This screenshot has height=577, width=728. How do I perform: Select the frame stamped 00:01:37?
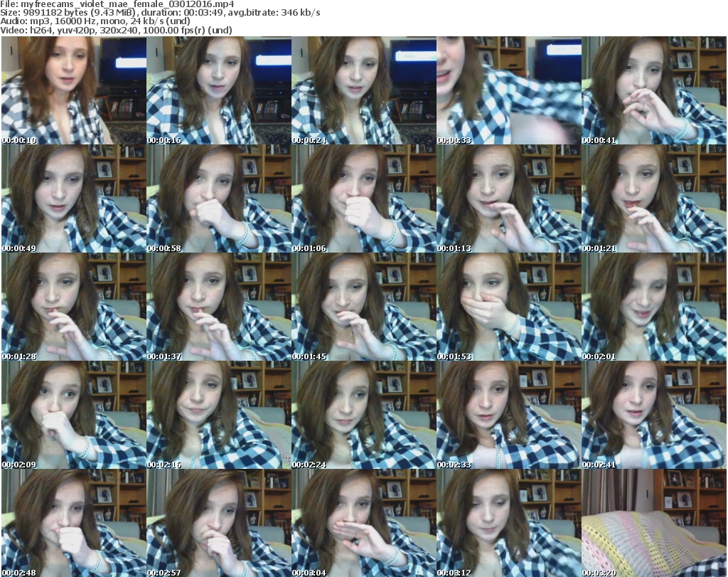click(x=219, y=307)
